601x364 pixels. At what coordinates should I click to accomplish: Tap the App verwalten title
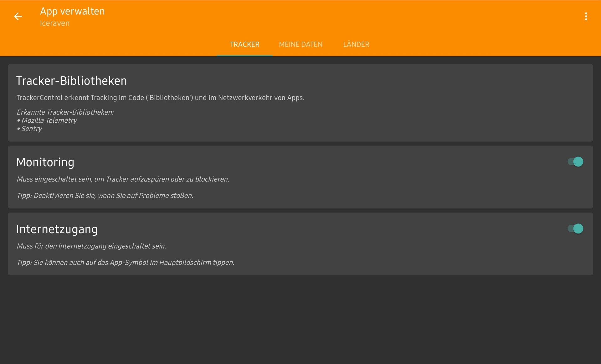coord(72,11)
